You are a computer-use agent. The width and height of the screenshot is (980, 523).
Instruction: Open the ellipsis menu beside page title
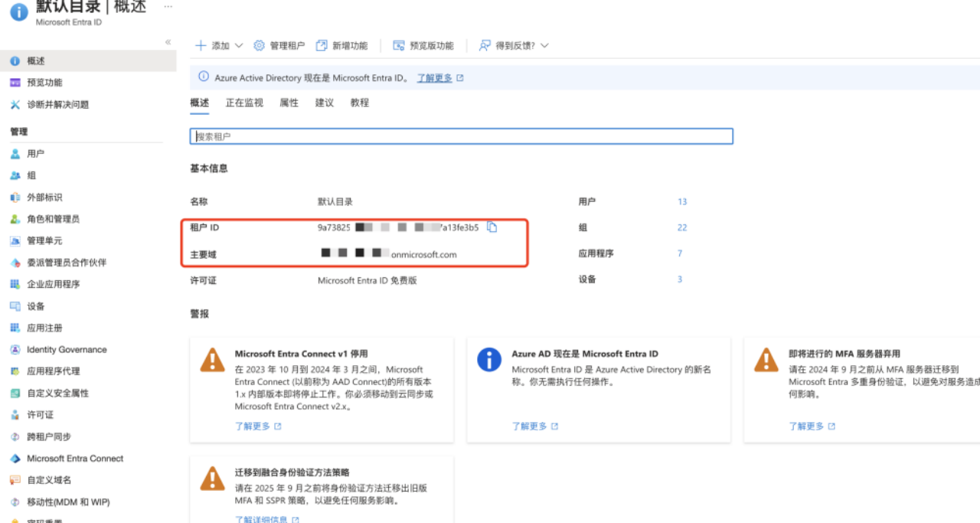click(168, 6)
